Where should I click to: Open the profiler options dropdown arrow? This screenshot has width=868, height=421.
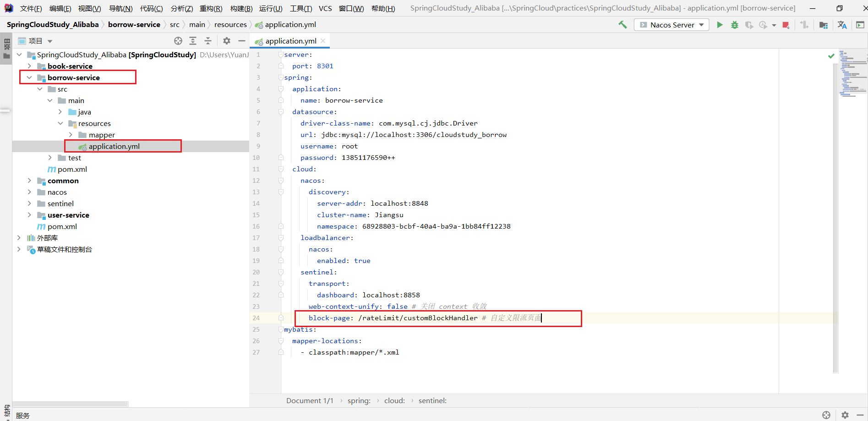(x=774, y=25)
